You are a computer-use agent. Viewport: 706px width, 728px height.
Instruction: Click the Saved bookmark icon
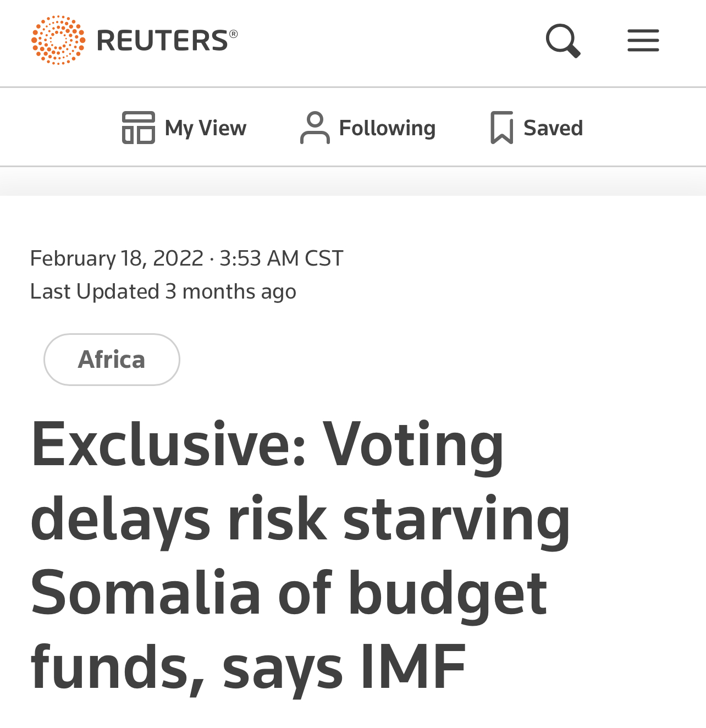(502, 128)
